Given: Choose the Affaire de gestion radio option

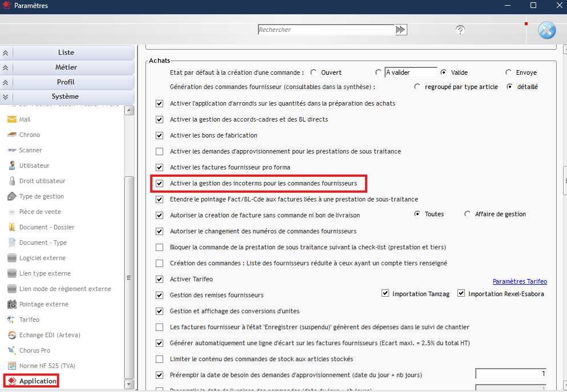Looking at the screenshot, I should 467,215.
